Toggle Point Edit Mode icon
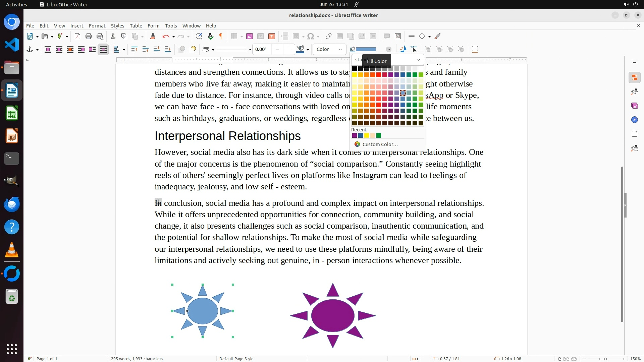Viewport: 644px width, 362px height. 414,49
